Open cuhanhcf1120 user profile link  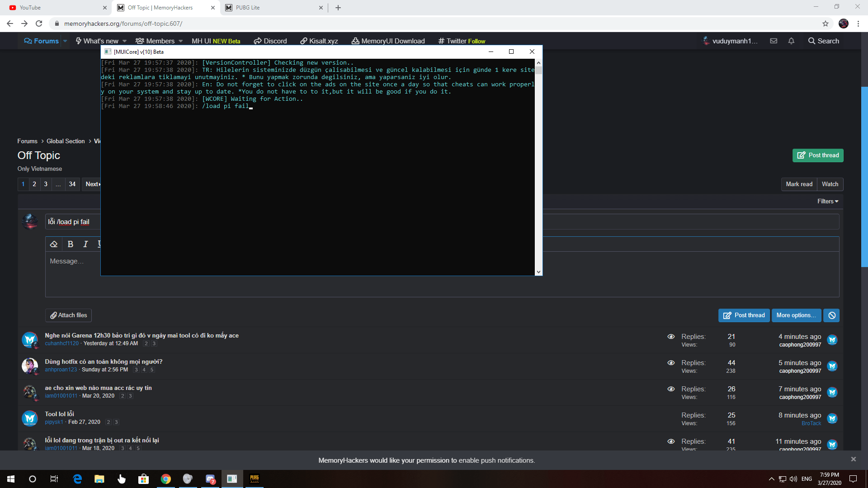(x=61, y=343)
